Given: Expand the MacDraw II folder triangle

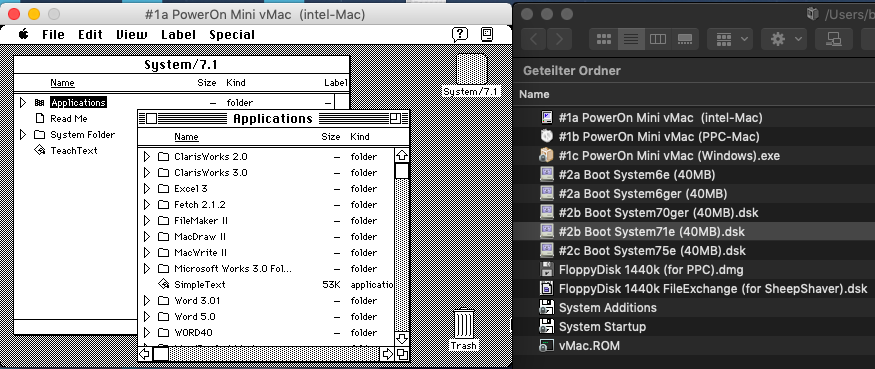Looking at the screenshot, I should [147, 237].
